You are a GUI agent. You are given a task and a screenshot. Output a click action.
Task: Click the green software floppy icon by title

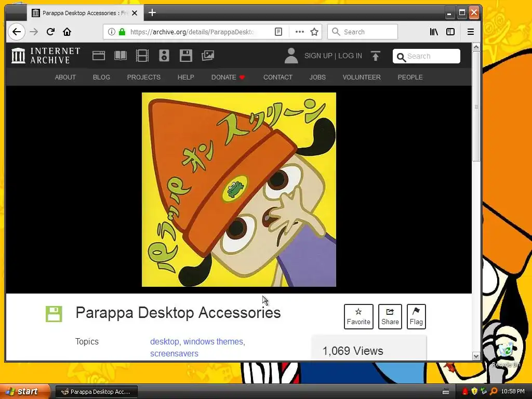(x=54, y=314)
